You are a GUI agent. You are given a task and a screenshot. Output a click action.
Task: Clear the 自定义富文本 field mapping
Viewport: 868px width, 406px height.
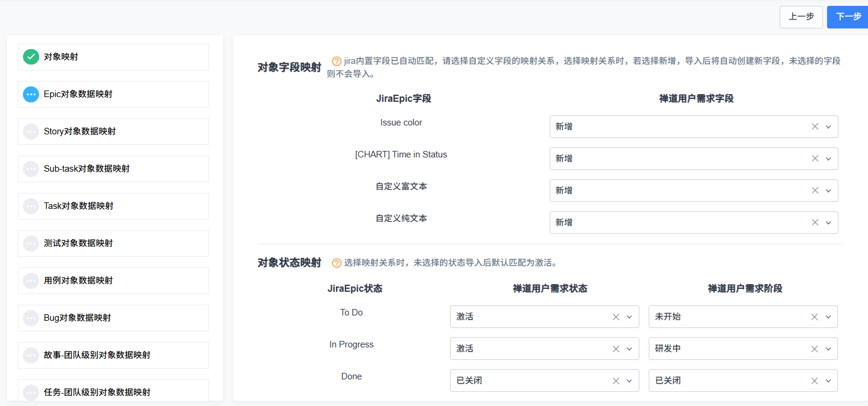coord(815,191)
